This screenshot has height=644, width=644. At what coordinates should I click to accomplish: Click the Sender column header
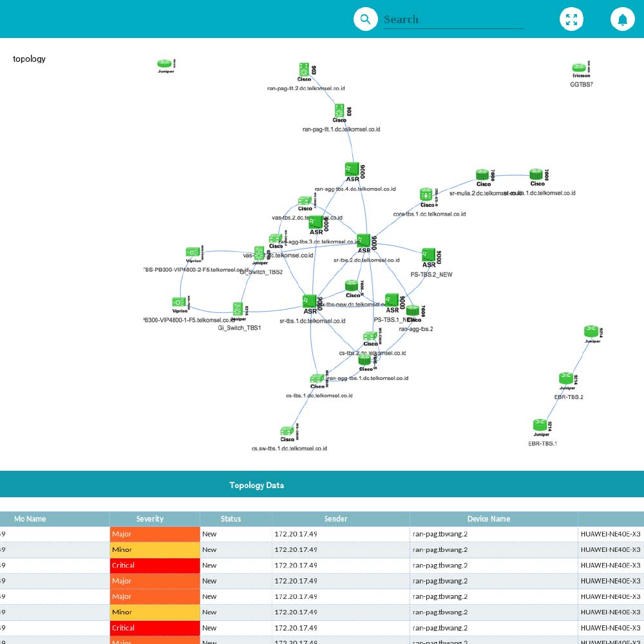341,519
